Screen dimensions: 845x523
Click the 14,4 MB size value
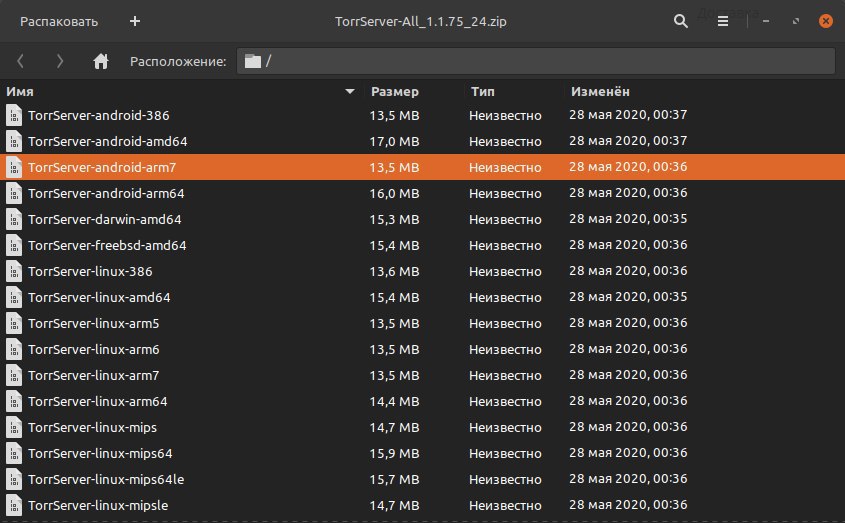click(394, 401)
